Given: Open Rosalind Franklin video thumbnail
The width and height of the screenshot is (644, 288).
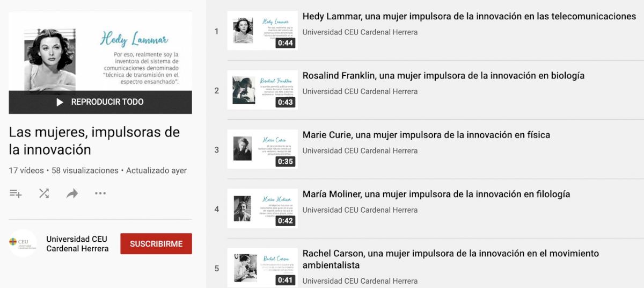Looking at the screenshot, I should (262, 90).
